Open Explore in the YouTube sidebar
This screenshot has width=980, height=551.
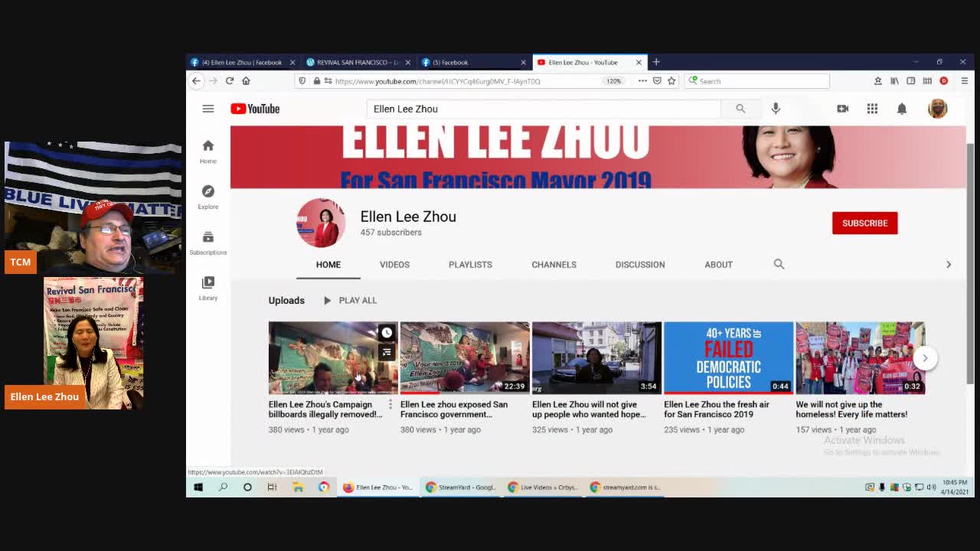point(208,197)
